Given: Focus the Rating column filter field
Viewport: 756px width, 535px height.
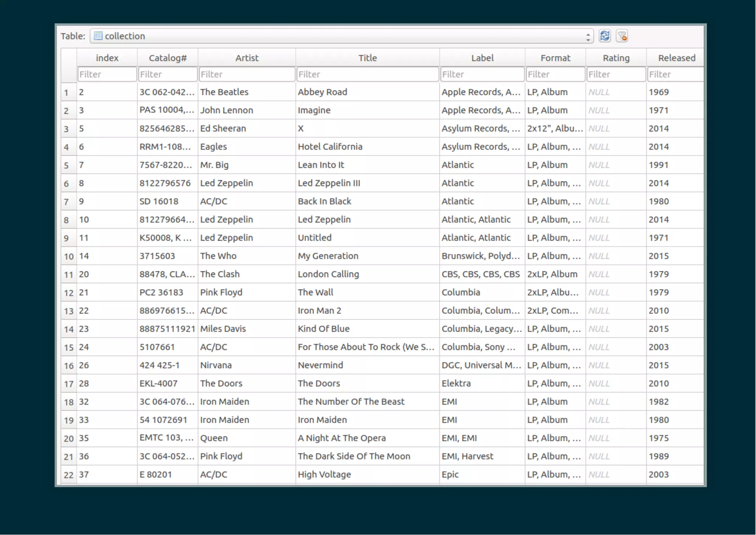Looking at the screenshot, I should 616,74.
